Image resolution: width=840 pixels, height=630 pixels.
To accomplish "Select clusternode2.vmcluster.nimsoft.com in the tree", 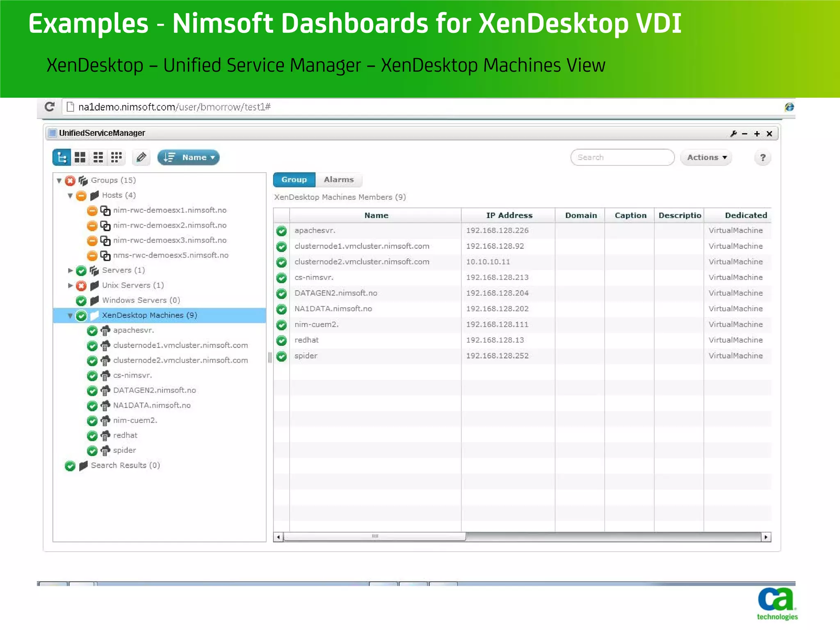I will [x=180, y=361].
